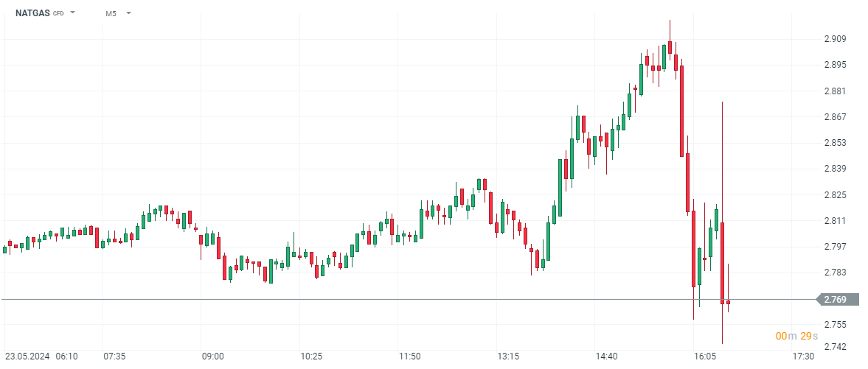Click the 2.895 price axis label

click(x=836, y=65)
